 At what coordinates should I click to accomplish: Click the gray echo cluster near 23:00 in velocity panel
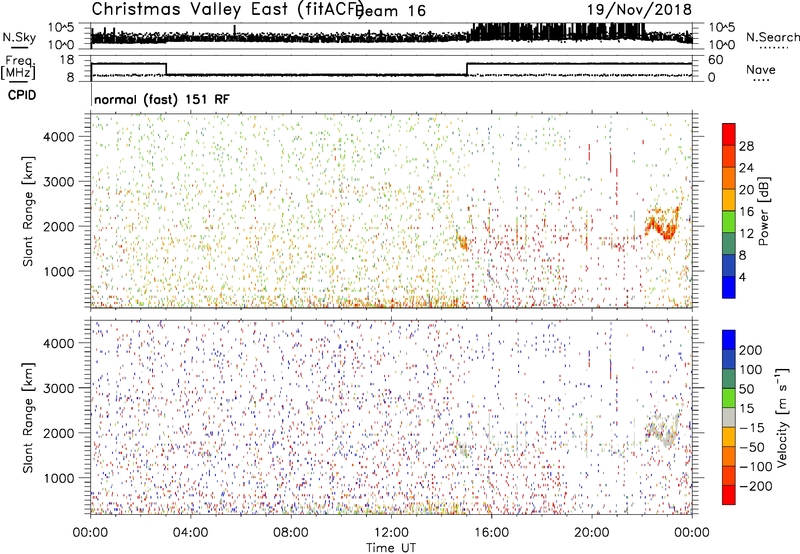pos(662,432)
